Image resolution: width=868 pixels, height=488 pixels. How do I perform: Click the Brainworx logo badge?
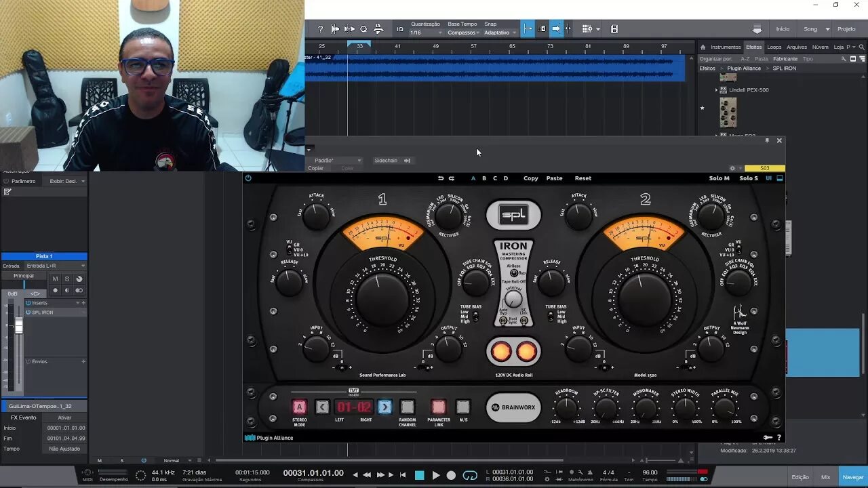(513, 408)
